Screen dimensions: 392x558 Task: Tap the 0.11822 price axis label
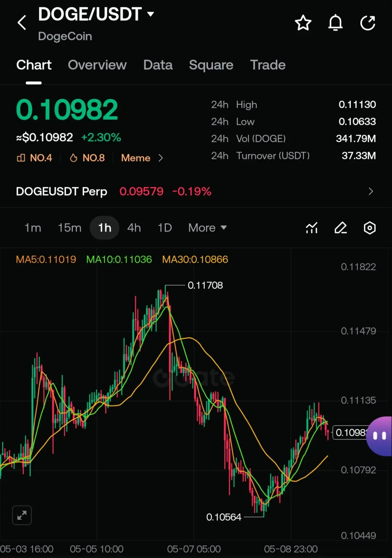click(358, 267)
